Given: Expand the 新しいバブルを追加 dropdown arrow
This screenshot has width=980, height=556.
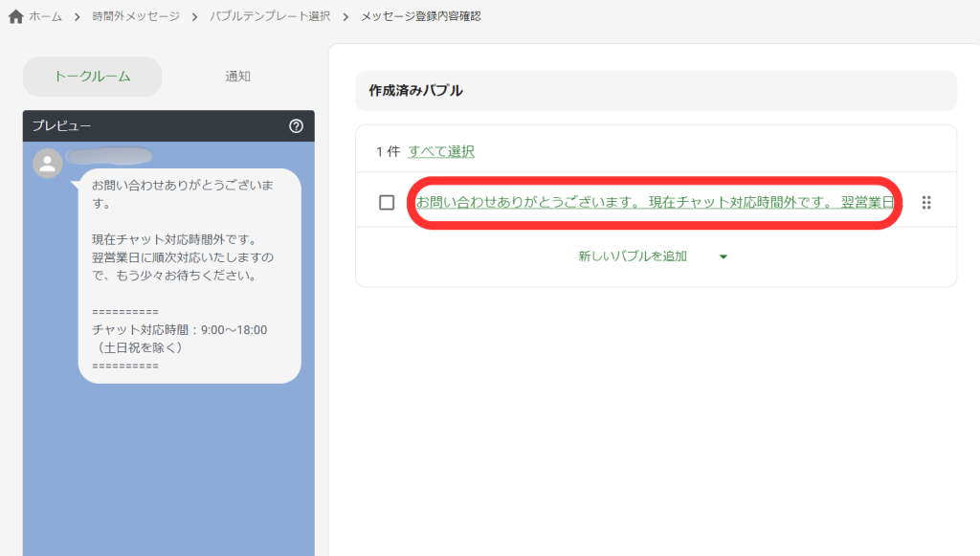Looking at the screenshot, I should click(x=724, y=256).
